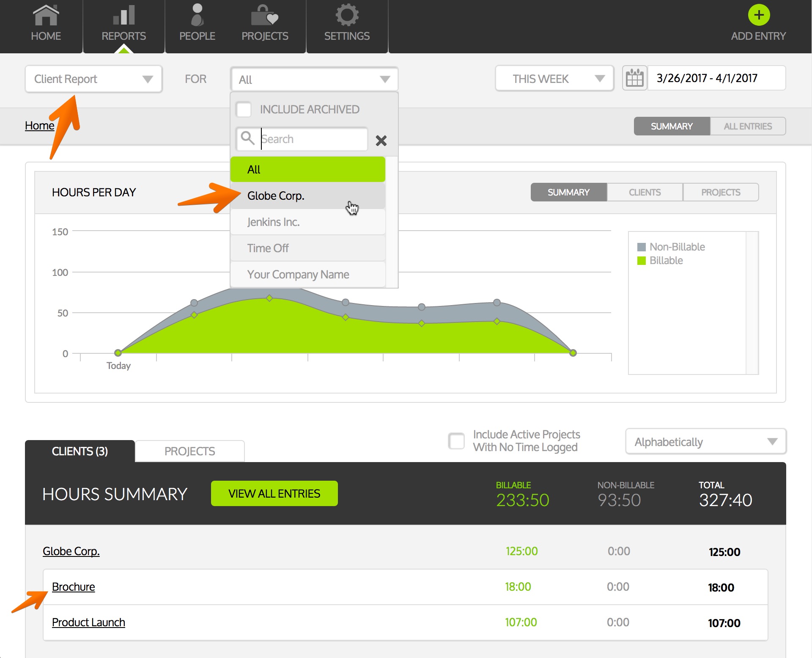Switch to the All Entries view toggle
This screenshot has height=658, width=812.
click(x=748, y=126)
